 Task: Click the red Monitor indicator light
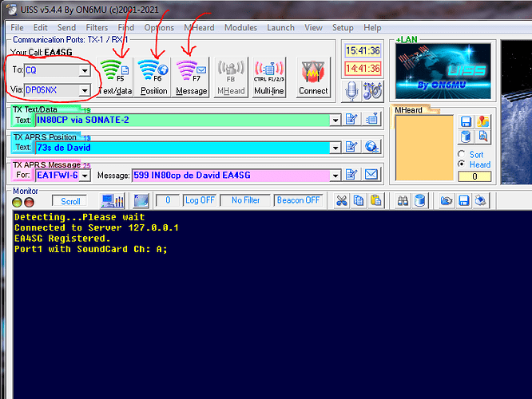pyautogui.click(x=30, y=203)
